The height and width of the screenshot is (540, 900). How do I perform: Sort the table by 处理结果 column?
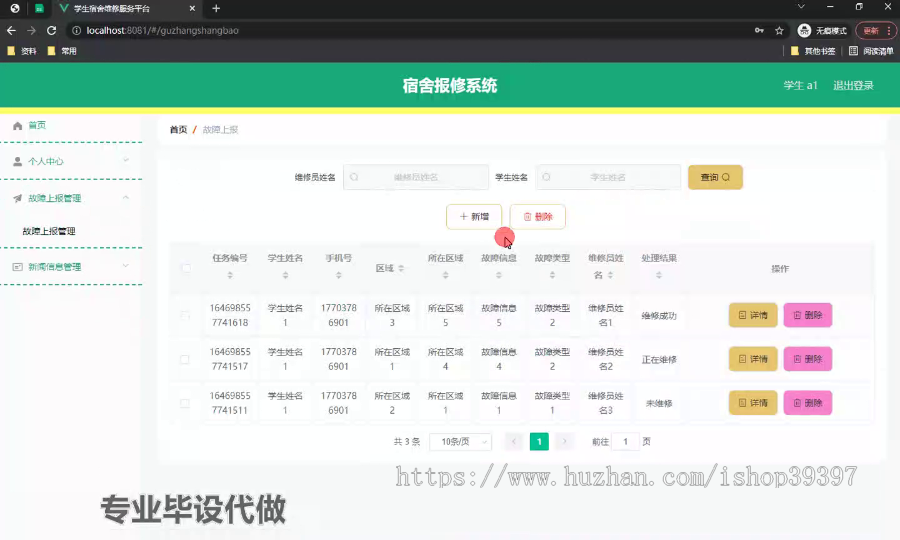pos(659,275)
